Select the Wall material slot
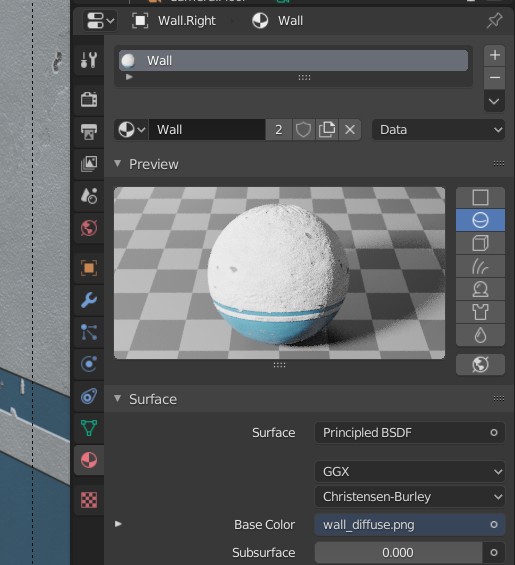The image size is (515, 565). point(293,61)
